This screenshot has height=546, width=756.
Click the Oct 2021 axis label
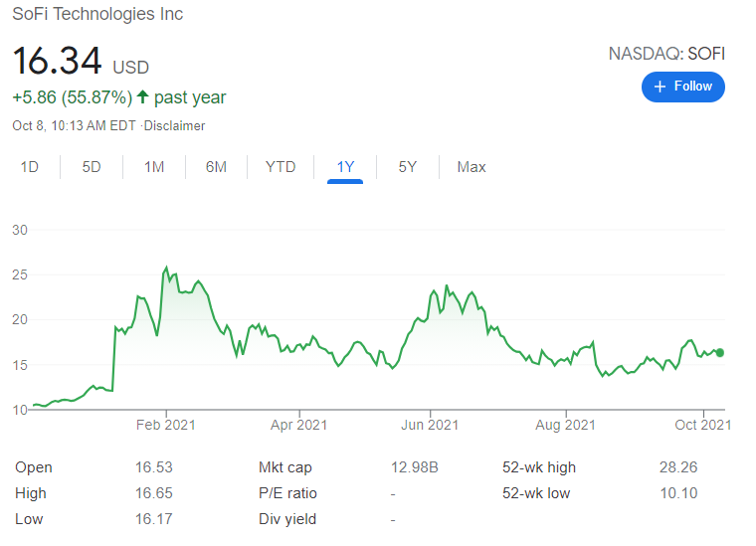(703, 425)
